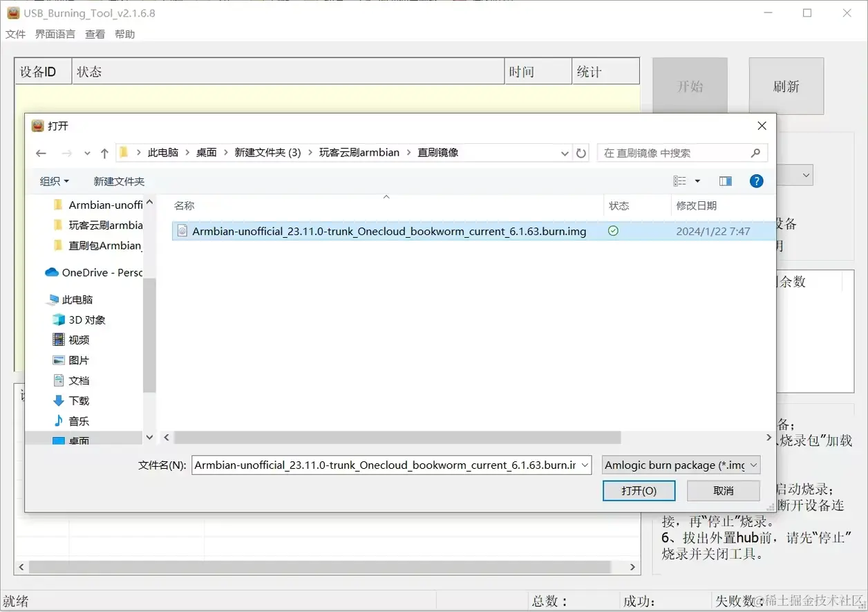Select 下载 in navigation tree

71,400
